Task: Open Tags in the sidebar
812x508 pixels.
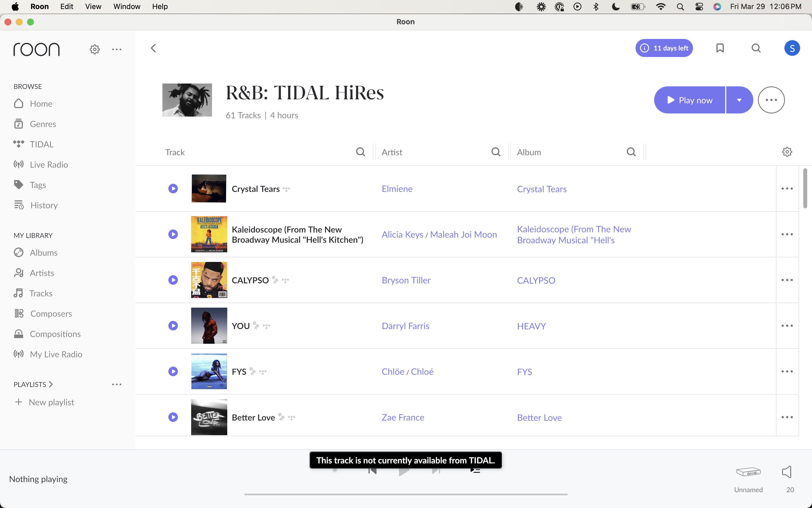Action: (30, 185)
